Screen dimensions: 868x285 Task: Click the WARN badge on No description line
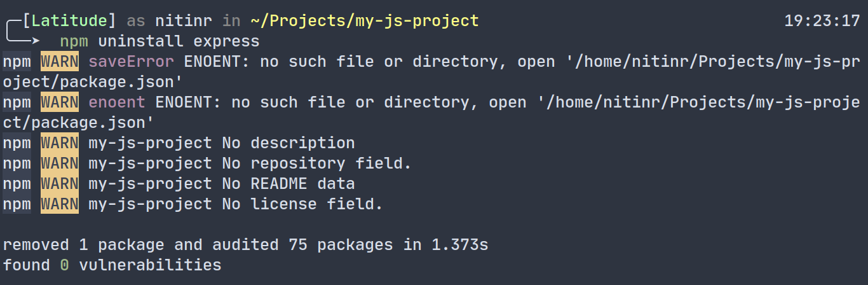(x=60, y=143)
